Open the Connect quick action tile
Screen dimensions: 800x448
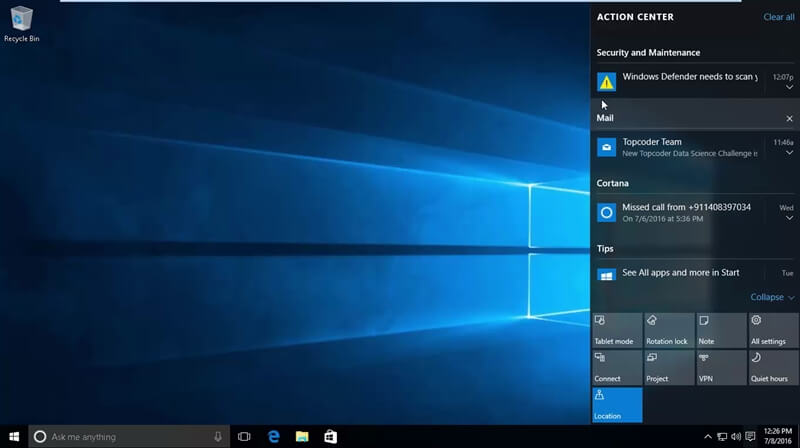(x=617, y=368)
